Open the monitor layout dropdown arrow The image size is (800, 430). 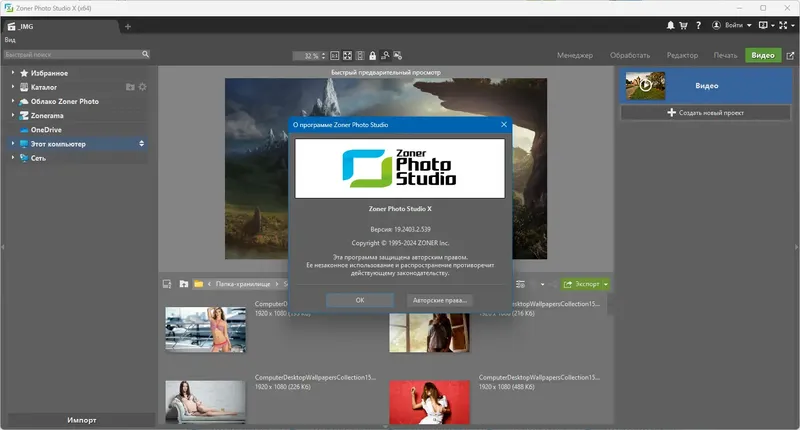tap(772, 26)
